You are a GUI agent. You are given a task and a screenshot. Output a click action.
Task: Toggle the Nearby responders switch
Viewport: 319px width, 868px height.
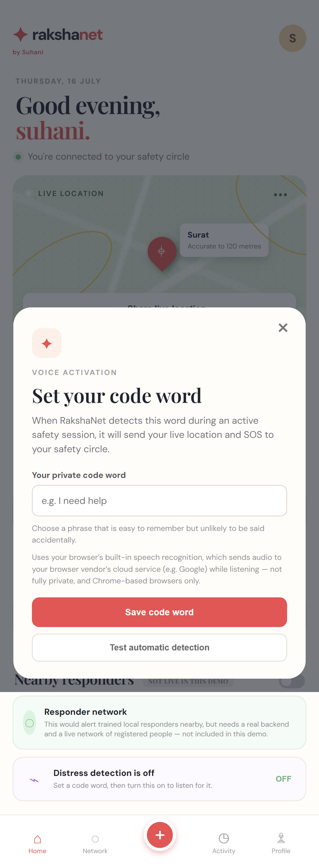[292, 681]
